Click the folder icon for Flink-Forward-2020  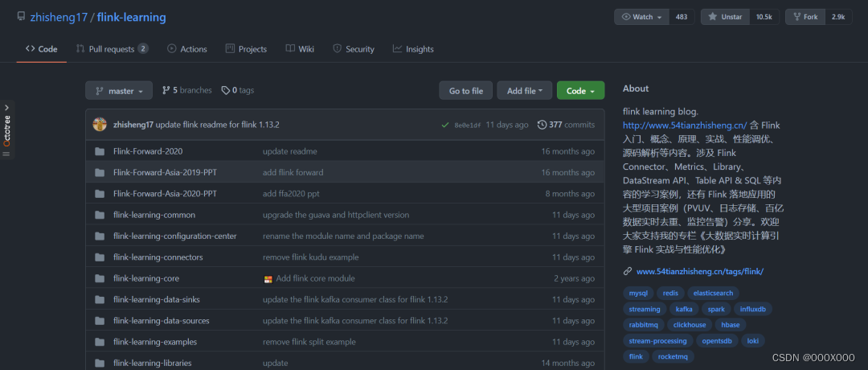pos(100,151)
